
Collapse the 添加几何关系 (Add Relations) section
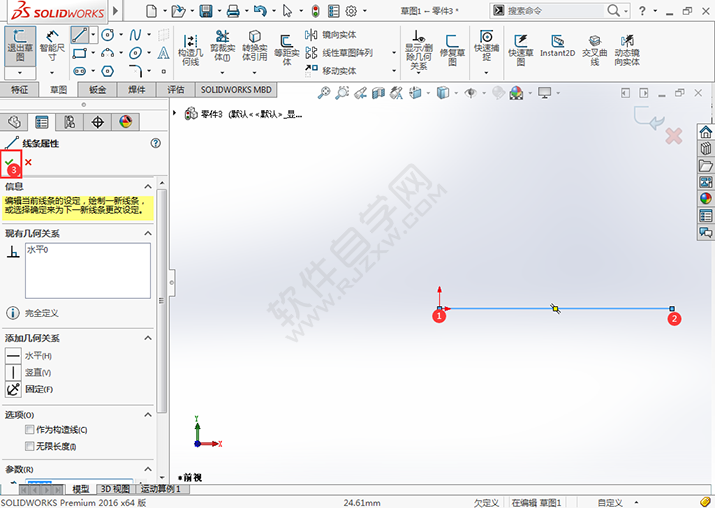pos(148,338)
